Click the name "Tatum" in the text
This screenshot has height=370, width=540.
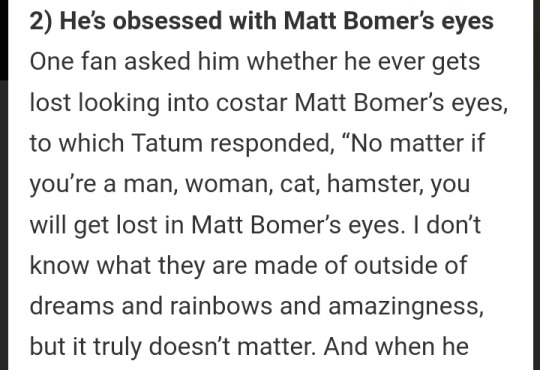[167, 143]
